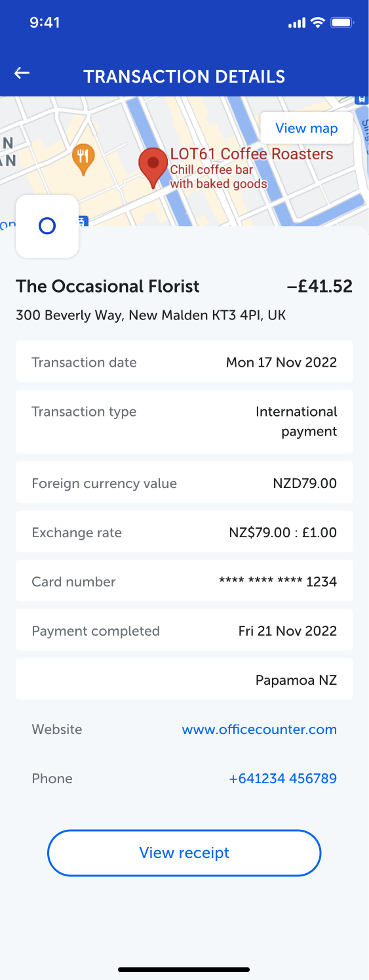Open the www.officecounter.com website link
Screen dimensions: 369x980
(260, 729)
